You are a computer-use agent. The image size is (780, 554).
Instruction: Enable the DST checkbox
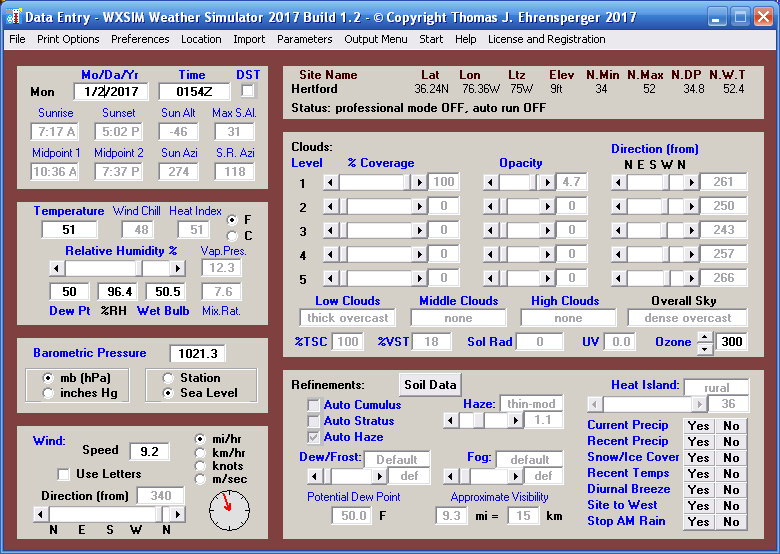(x=248, y=91)
